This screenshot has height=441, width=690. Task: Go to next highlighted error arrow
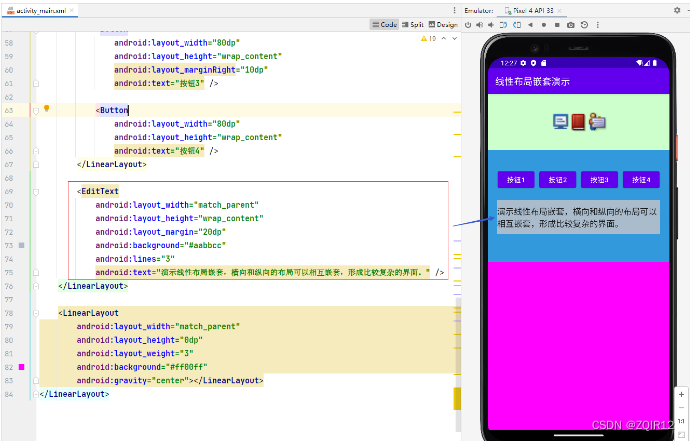click(x=455, y=39)
